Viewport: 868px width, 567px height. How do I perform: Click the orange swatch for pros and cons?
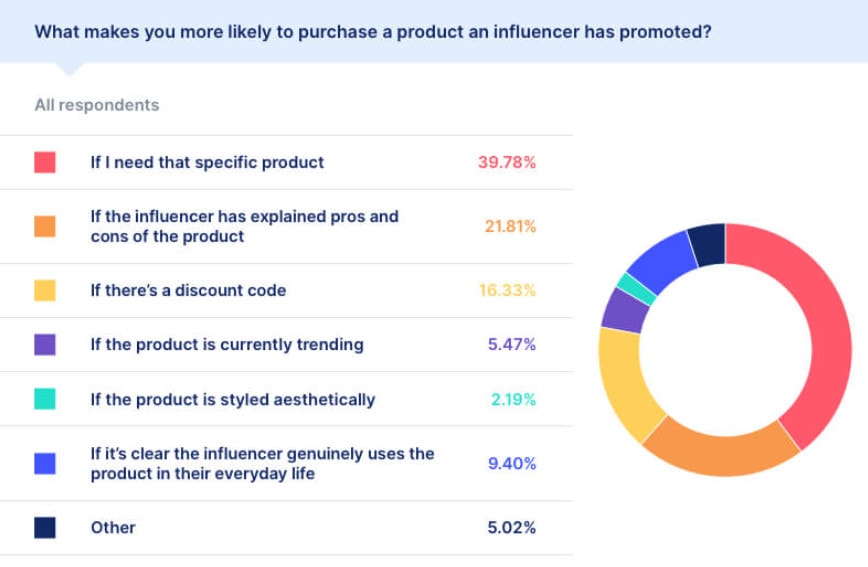(x=45, y=227)
